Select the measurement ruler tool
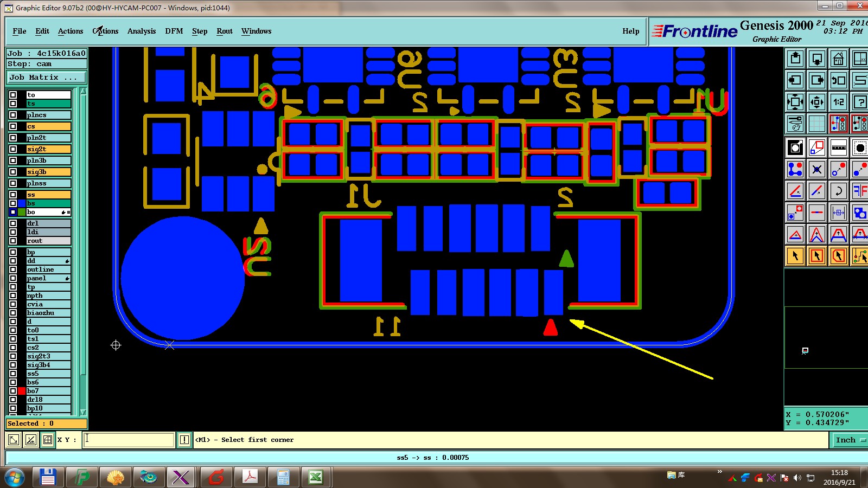 [x=839, y=147]
